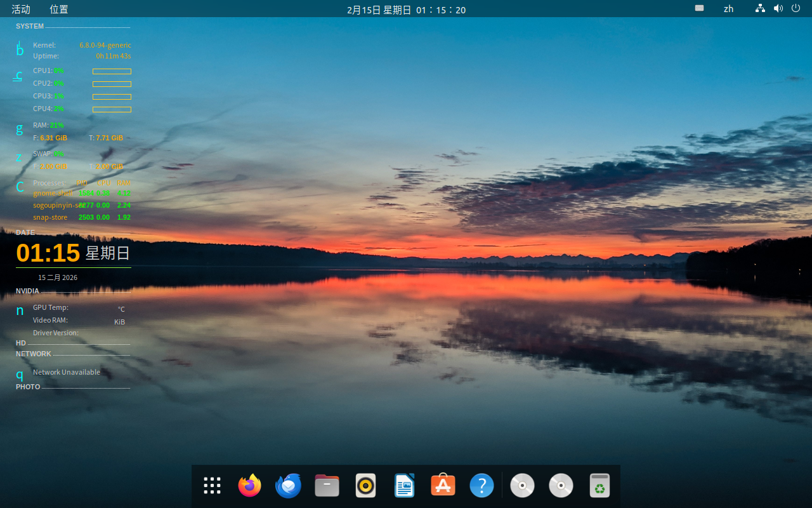Open the power menu in the top bar
Viewport: 812px width, 508px height.
coord(796,9)
